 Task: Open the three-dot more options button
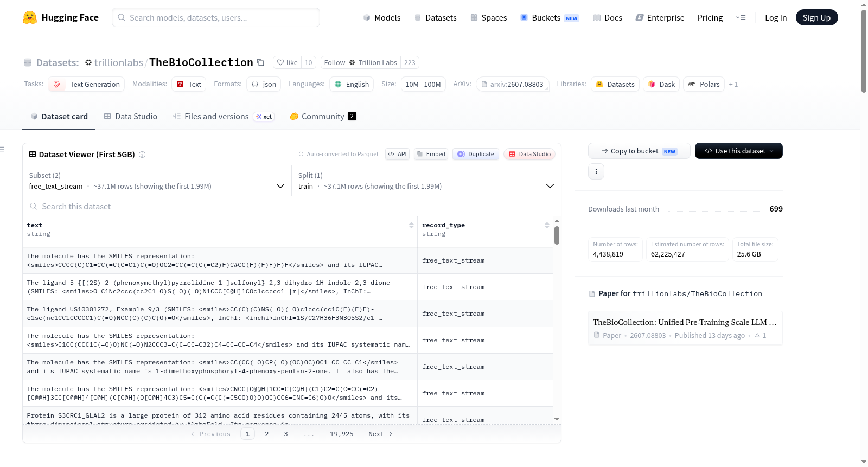click(596, 171)
